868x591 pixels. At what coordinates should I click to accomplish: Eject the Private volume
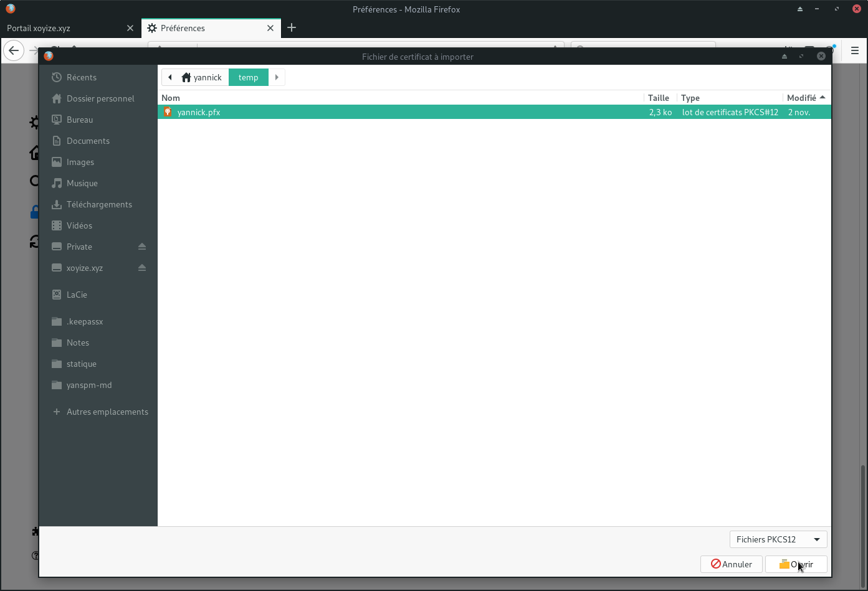(x=142, y=247)
